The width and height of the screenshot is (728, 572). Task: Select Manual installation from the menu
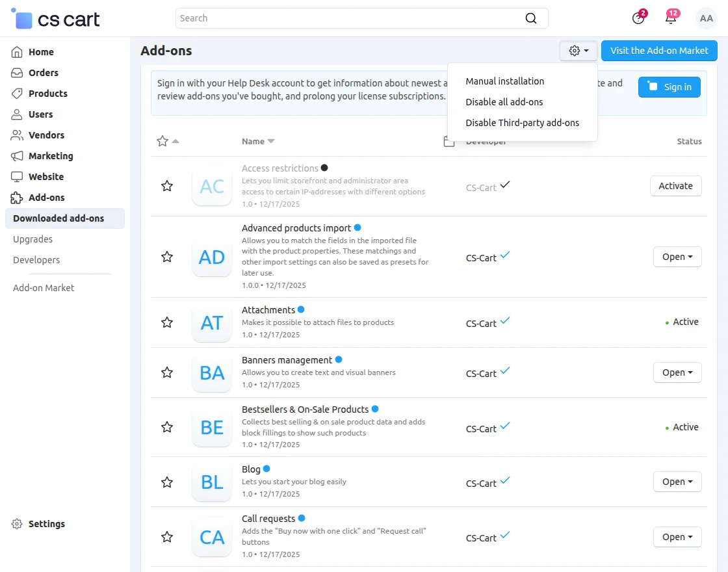coord(505,81)
